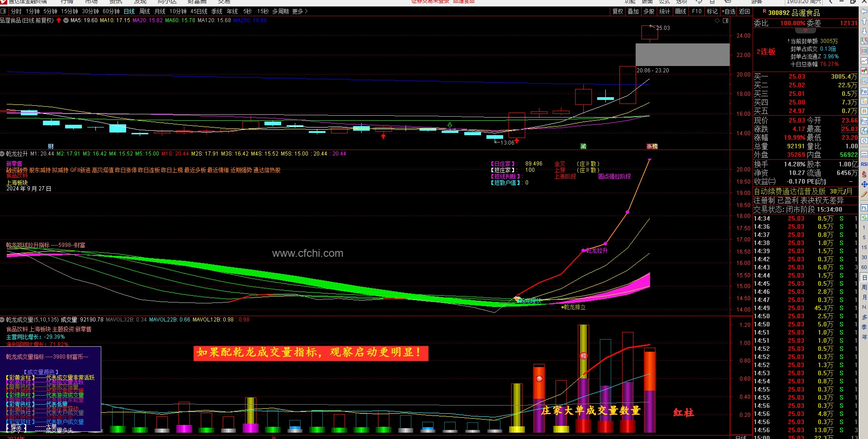Viewport: 868px width, 439px height.
Task: Select the pencil drawing tool icon
Action: click(x=864, y=194)
